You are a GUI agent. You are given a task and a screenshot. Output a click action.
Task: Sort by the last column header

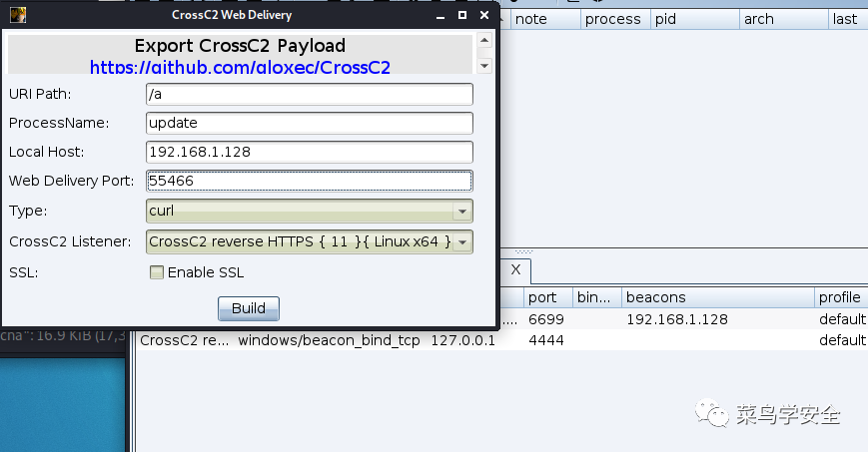(848, 19)
